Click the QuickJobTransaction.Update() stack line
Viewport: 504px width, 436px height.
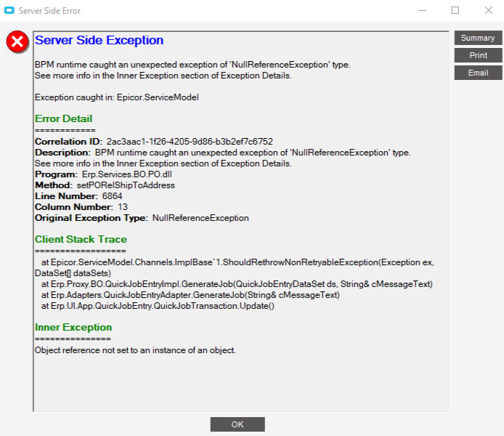click(x=158, y=306)
